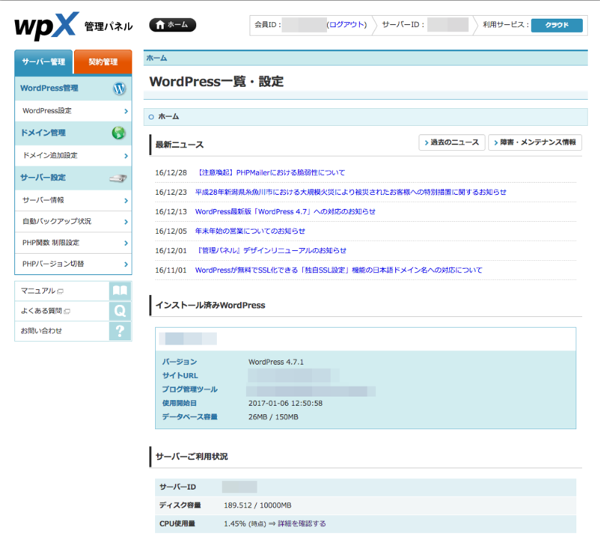
Task: Click the server settings hardware icon
Action: click(120, 178)
